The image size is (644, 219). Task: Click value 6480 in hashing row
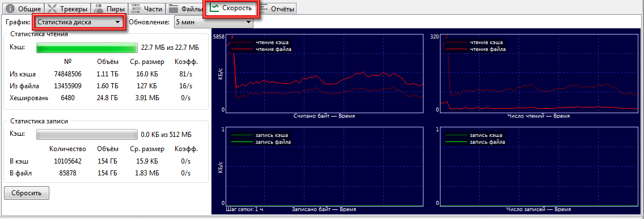pos(68,98)
